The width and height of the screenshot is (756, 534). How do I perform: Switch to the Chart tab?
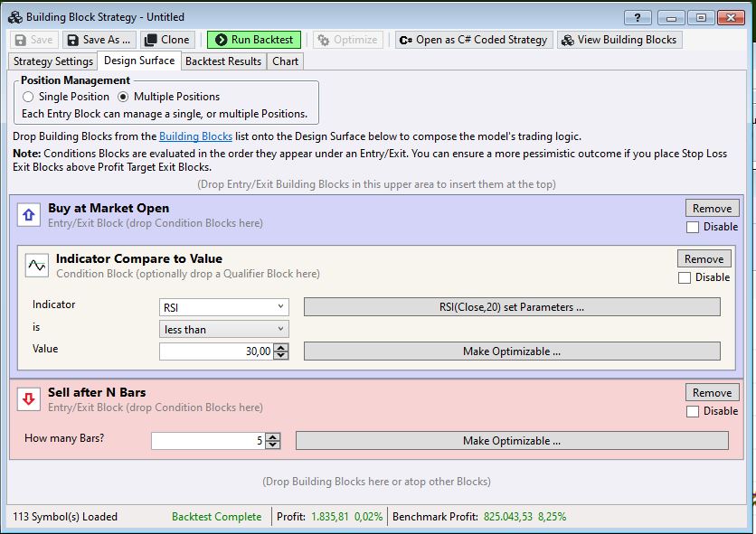(x=284, y=61)
